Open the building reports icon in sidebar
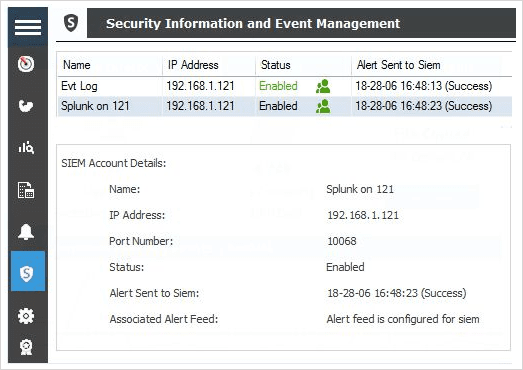Image resolution: width=523 pixels, height=370 pixels. (x=26, y=190)
